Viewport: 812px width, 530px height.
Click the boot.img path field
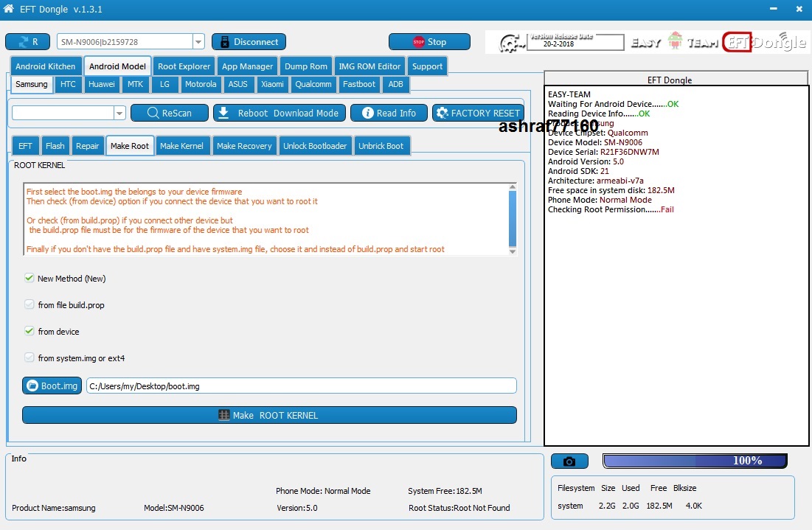coord(302,386)
